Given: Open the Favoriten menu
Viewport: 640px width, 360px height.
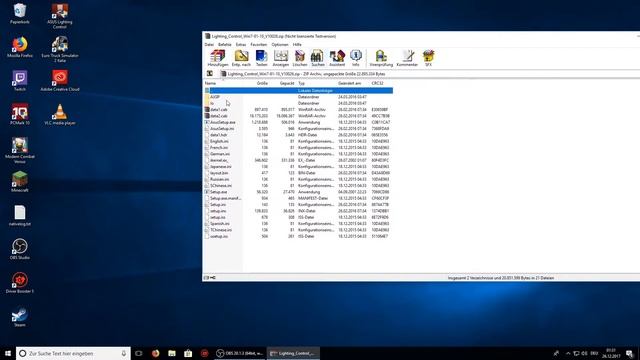Looking at the screenshot, I should (x=258, y=44).
